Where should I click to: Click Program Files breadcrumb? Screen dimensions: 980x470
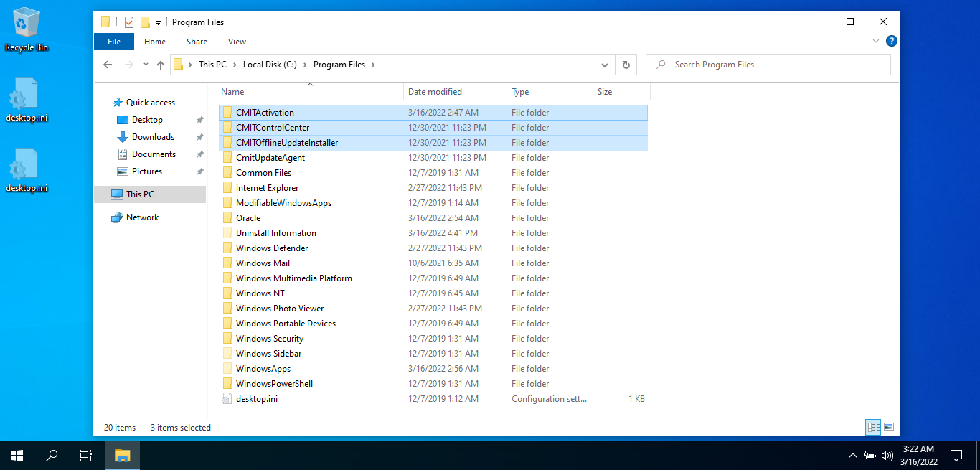(339, 65)
